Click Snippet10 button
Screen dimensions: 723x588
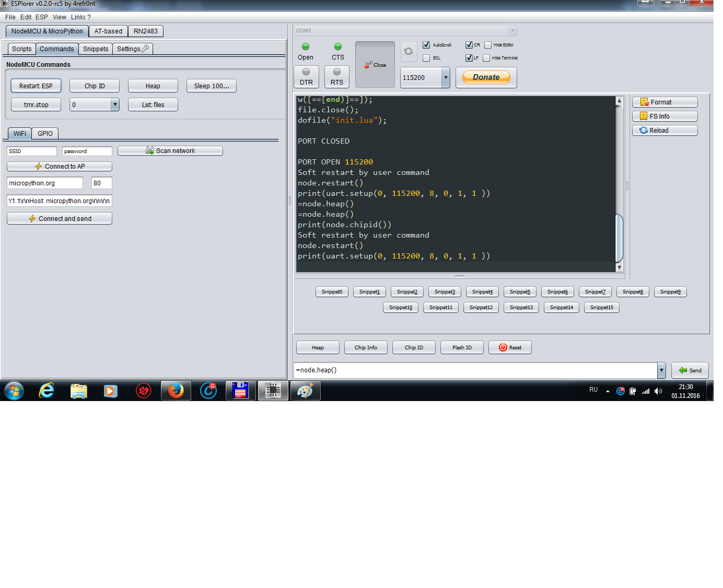point(401,308)
